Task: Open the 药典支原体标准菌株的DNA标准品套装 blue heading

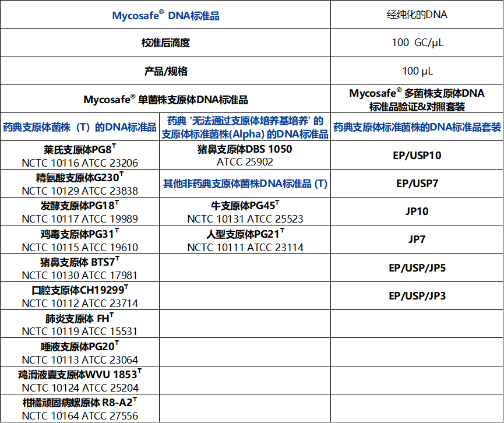Action: click(x=417, y=127)
